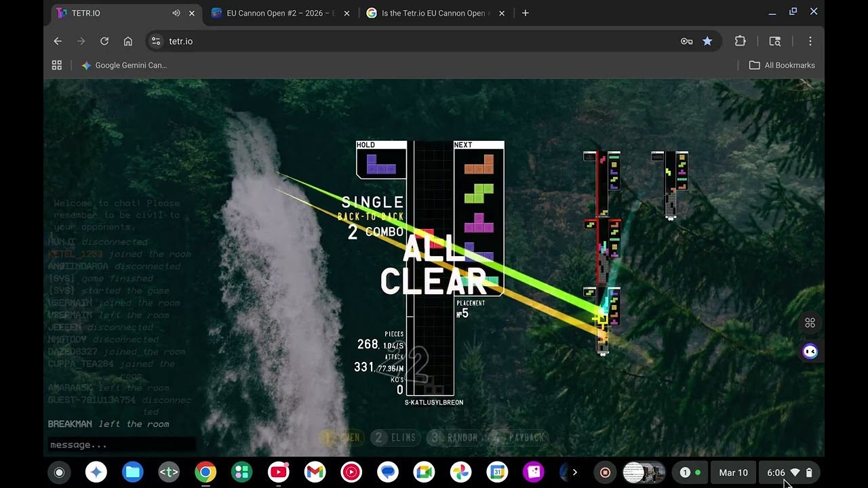868x488 pixels.
Task: Click the NEXT queue panel
Action: [479, 218]
